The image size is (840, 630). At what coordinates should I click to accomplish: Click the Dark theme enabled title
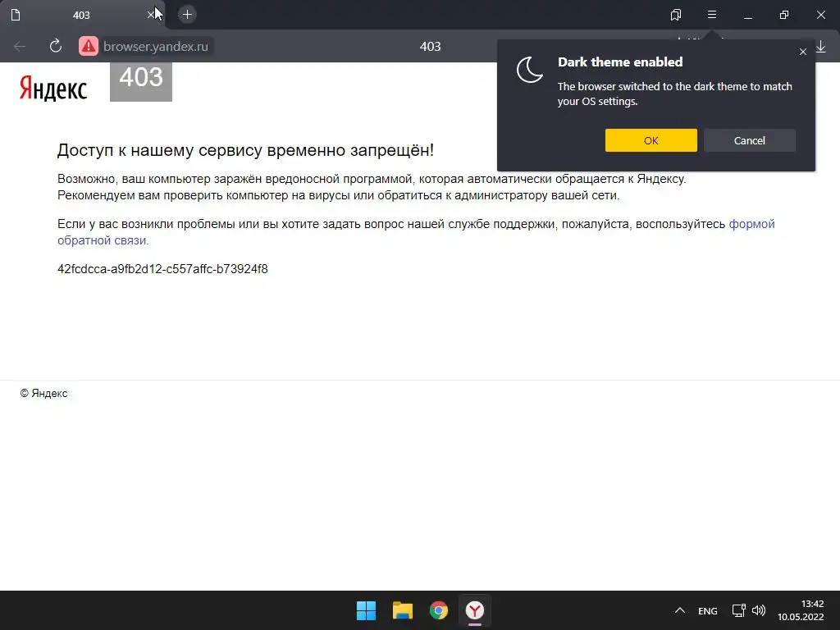pyautogui.click(x=620, y=62)
